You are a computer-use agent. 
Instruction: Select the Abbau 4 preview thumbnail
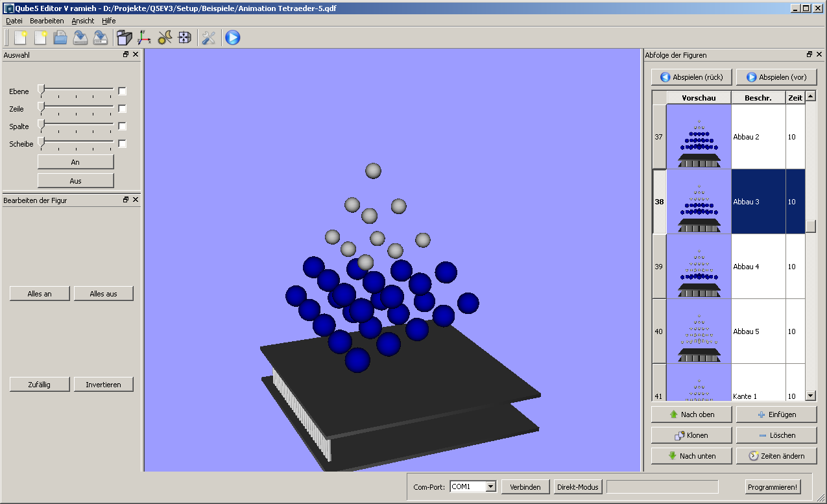(699, 267)
